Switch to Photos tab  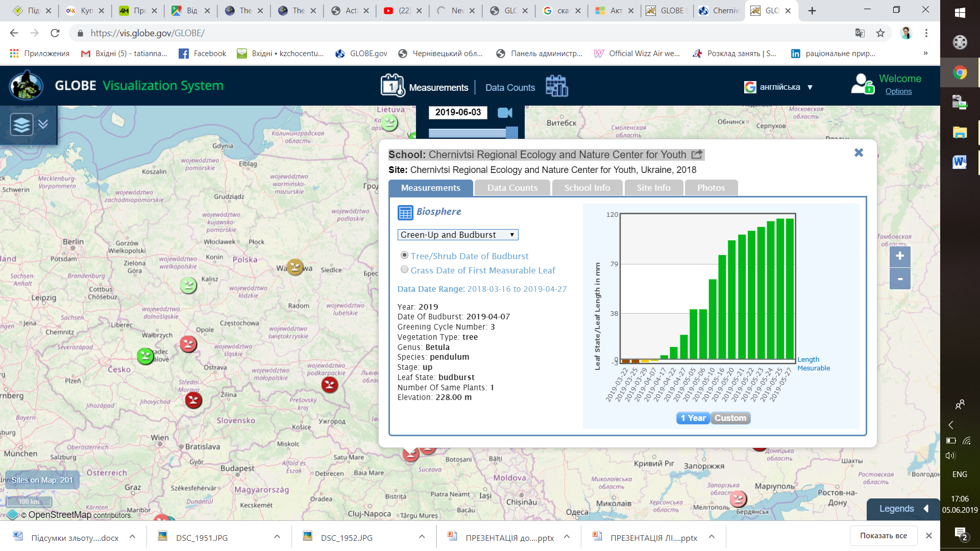[710, 188]
